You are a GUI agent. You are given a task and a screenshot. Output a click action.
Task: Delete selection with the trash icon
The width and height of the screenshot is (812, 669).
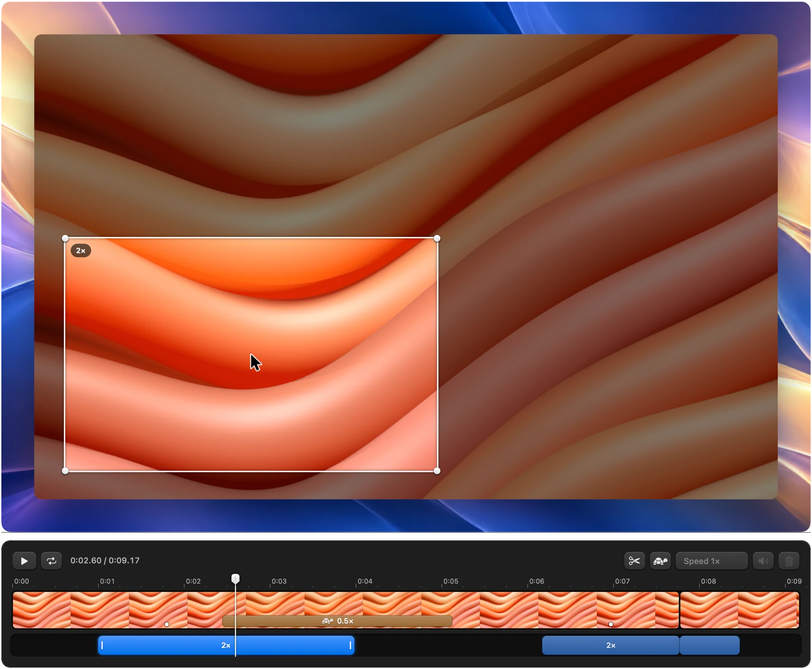789,561
